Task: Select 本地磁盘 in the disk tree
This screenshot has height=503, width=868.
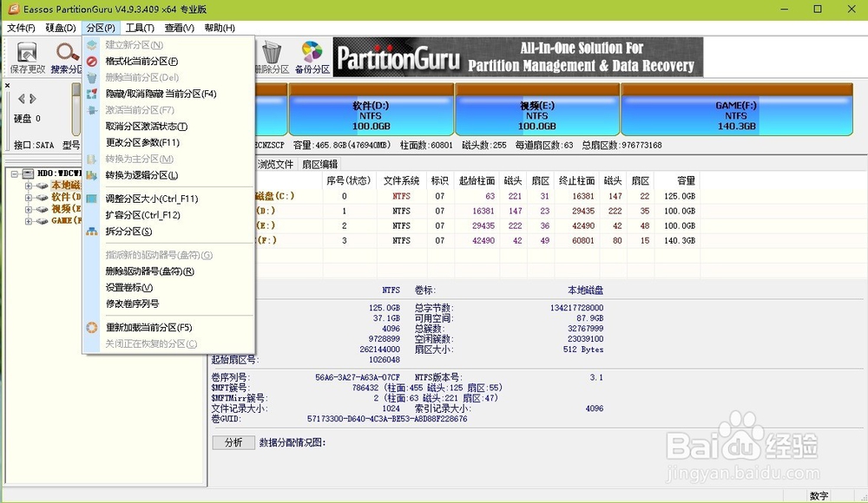Action: click(66, 186)
